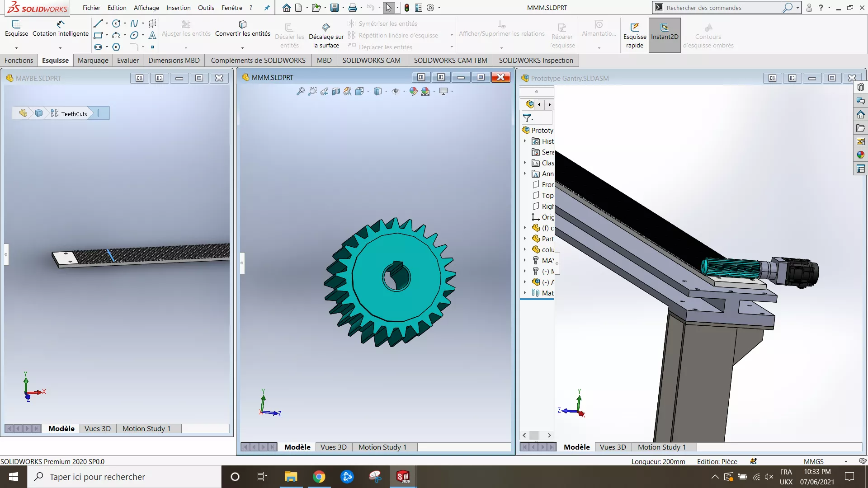Open the rectangle tool dropdown arrow

pos(107,35)
